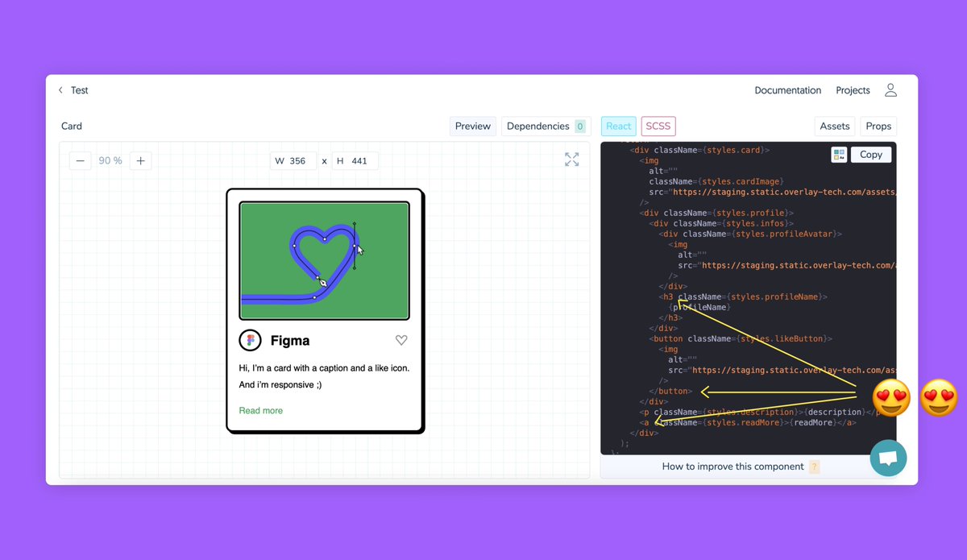The height and width of the screenshot is (560, 967).
Task: Click the Copy button for the code
Action: pyautogui.click(x=871, y=154)
